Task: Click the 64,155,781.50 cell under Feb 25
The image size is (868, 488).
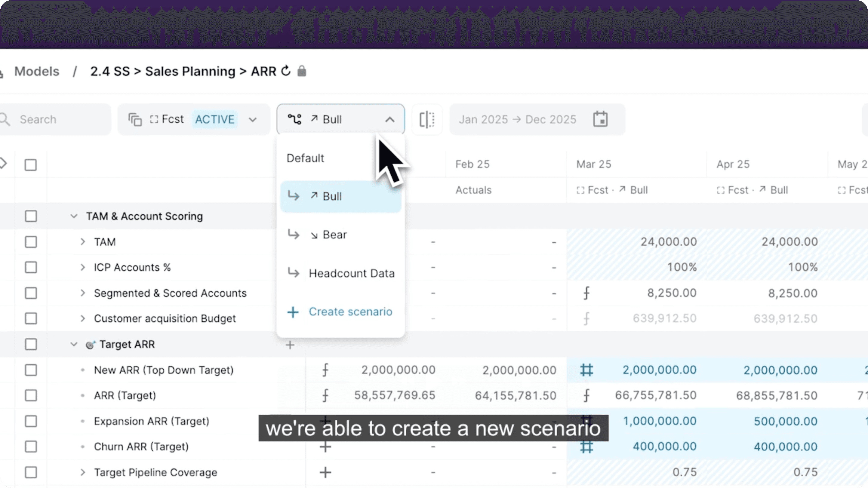Action: pos(516,395)
